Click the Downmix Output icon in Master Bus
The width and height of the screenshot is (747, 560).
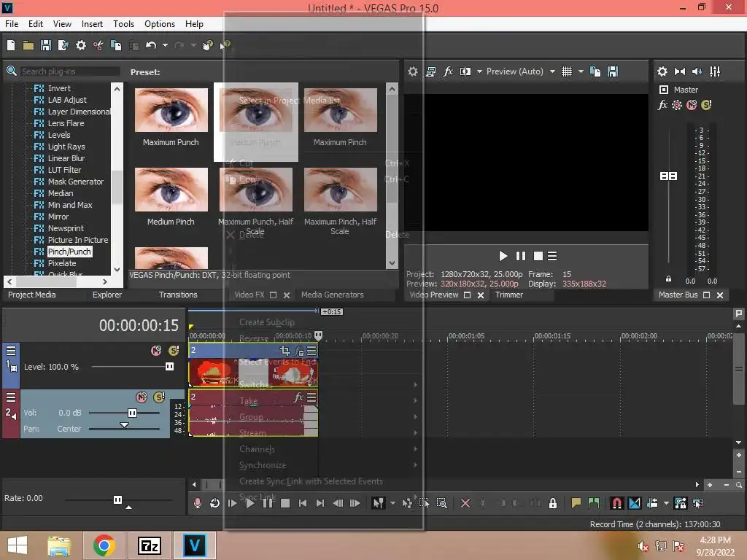coord(680,71)
